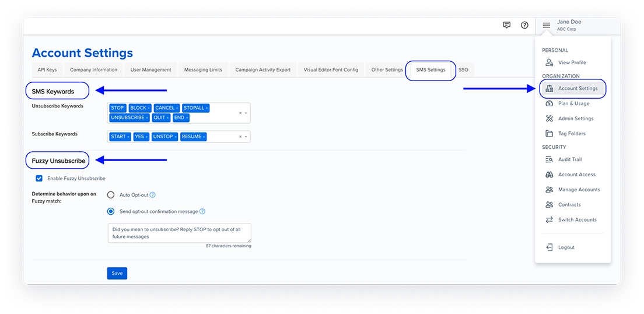The width and height of the screenshot is (644, 314).
Task: Expand the Subscribe Keywords dropdown arrow
Action: (x=246, y=137)
